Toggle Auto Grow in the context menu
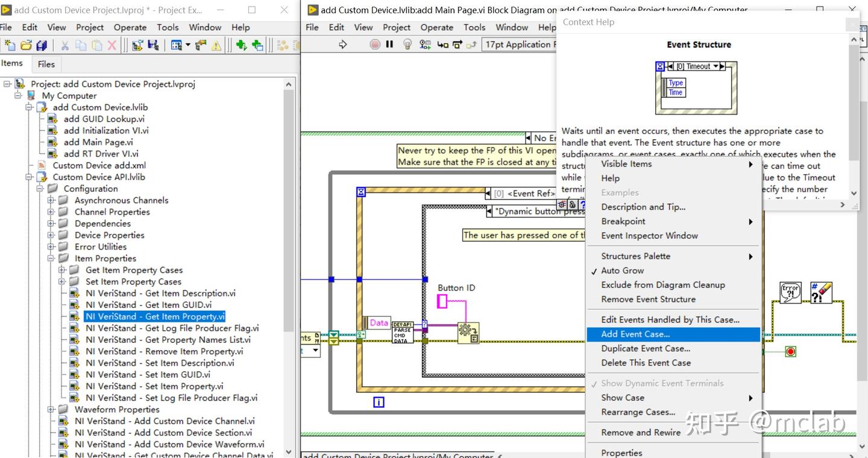Screen dimensions: 868x458 pos(622,271)
